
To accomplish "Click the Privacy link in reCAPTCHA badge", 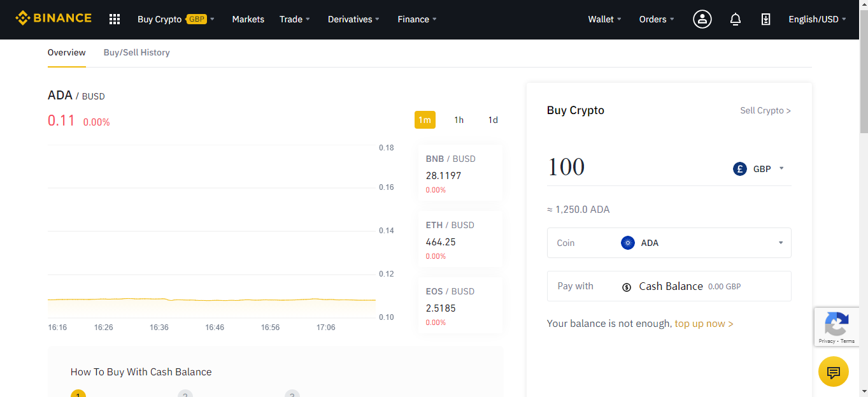I will click(x=827, y=342).
